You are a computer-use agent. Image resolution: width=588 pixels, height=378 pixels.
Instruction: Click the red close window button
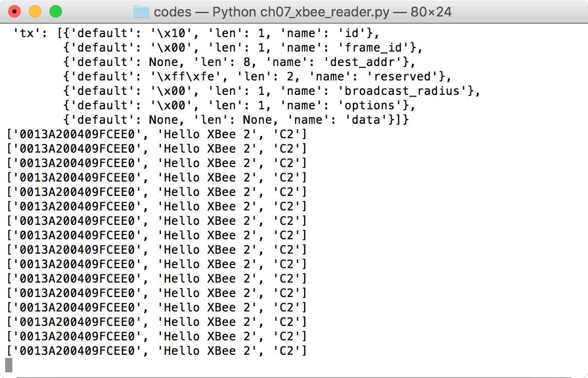[x=14, y=12]
